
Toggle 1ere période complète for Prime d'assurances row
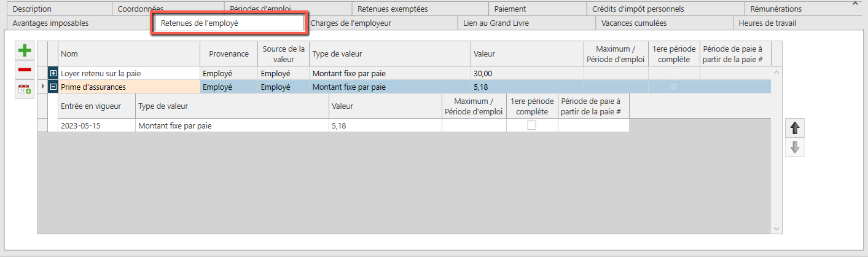674,87
